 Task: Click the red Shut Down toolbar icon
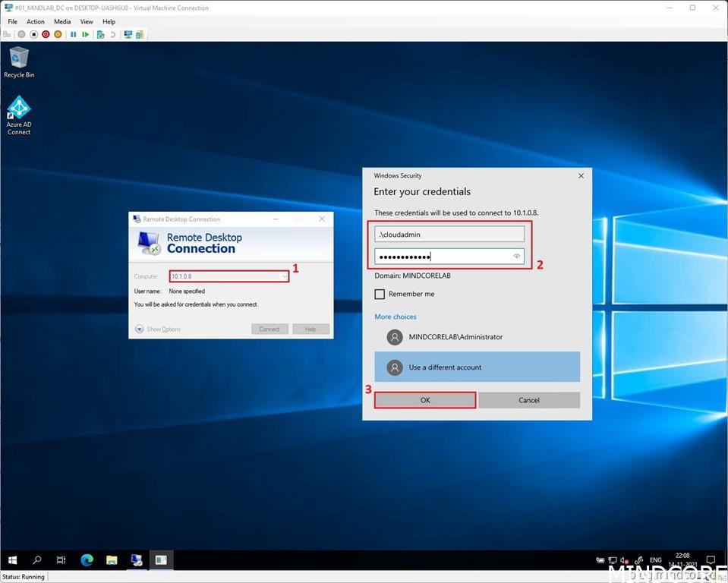pos(46,34)
